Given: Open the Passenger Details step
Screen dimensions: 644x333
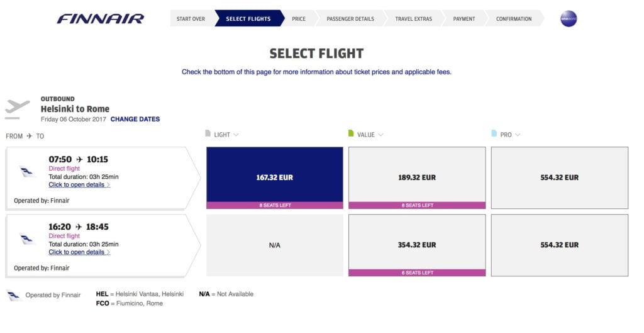Looking at the screenshot, I should click(350, 18).
